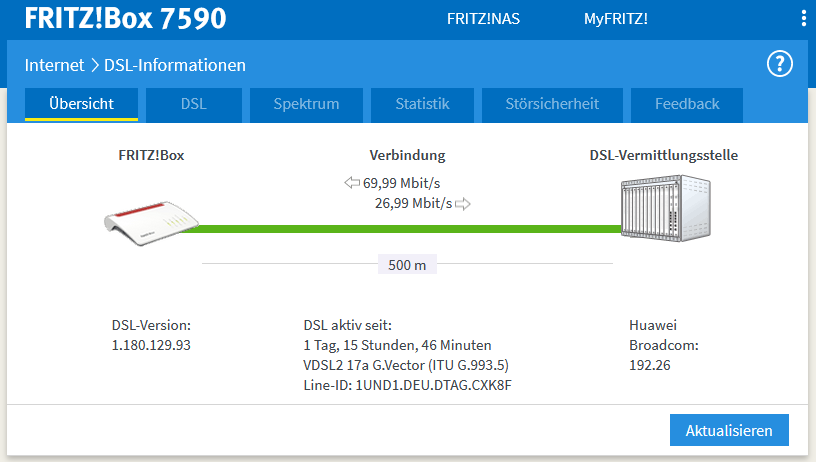Open the help question mark icon
This screenshot has width=816, height=462.
coord(780,64)
